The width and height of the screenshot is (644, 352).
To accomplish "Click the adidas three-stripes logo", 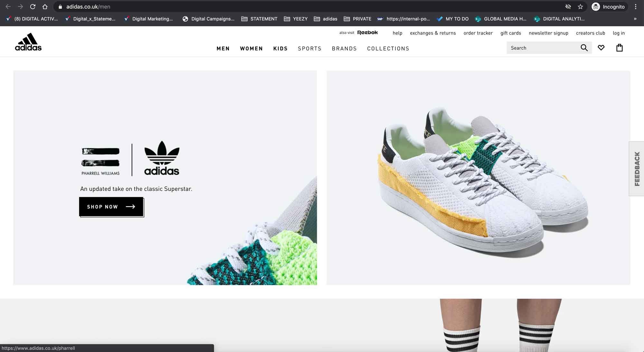I will [28, 42].
